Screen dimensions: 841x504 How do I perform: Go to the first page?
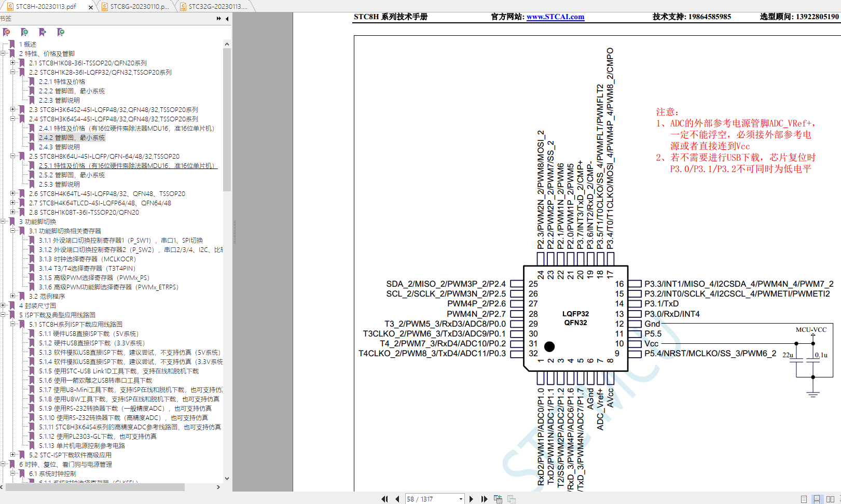384,499
